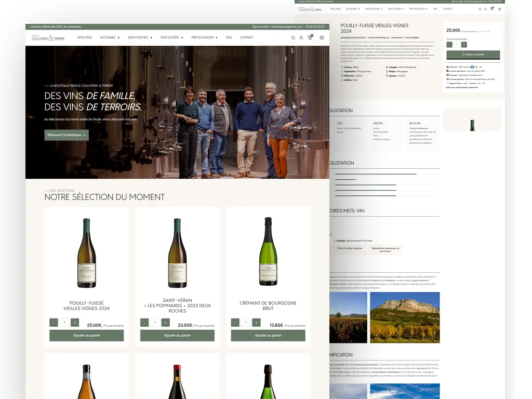Open Contact in back page menu
The image size is (532, 399).
click(x=447, y=9)
